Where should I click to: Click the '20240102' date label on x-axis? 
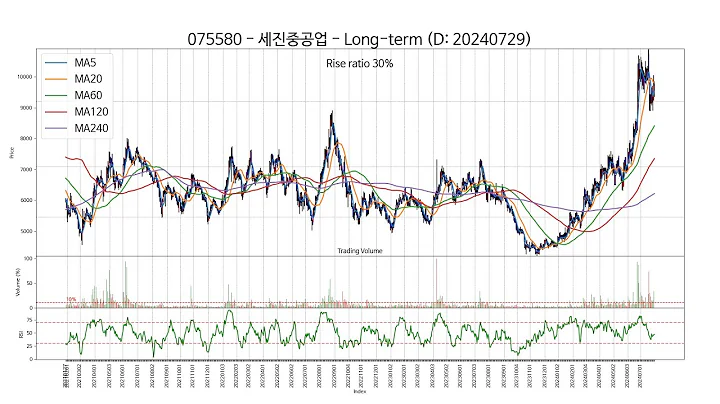pos(557,376)
